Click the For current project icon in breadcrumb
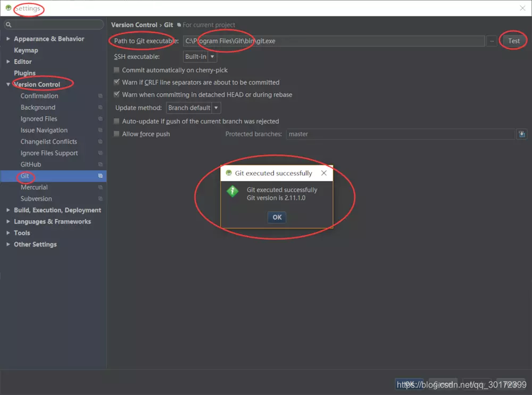Screen dimensions: 532x395 pos(179,25)
